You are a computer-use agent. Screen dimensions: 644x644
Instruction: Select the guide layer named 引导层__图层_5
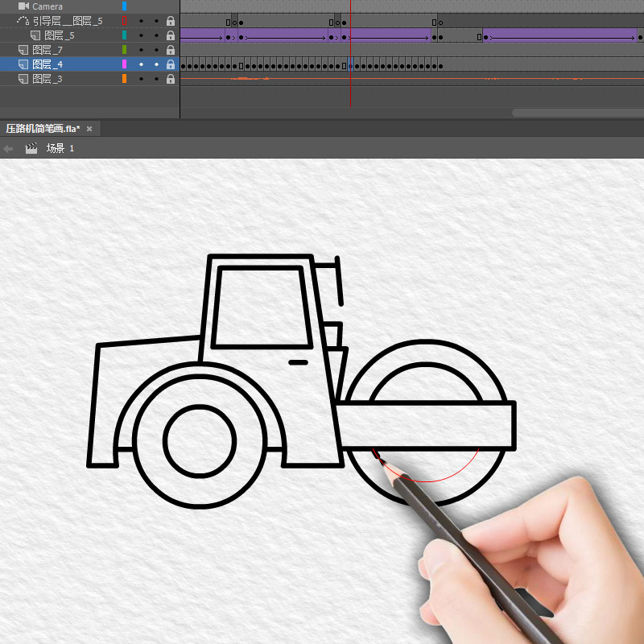[68, 21]
